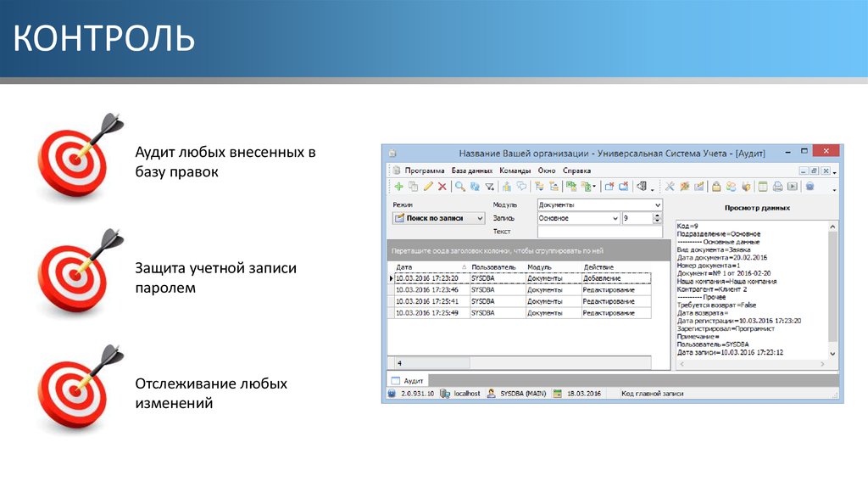This screenshot has width=868, height=487.
Task: Click the red X Delete icon
Action: [x=442, y=187]
